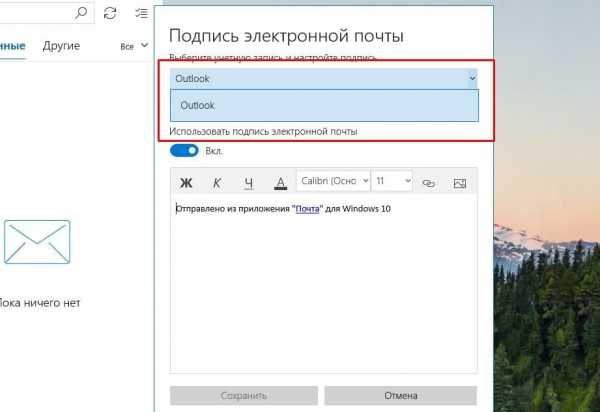Apply underline formatting with Ч button

click(x=249, y=183)
